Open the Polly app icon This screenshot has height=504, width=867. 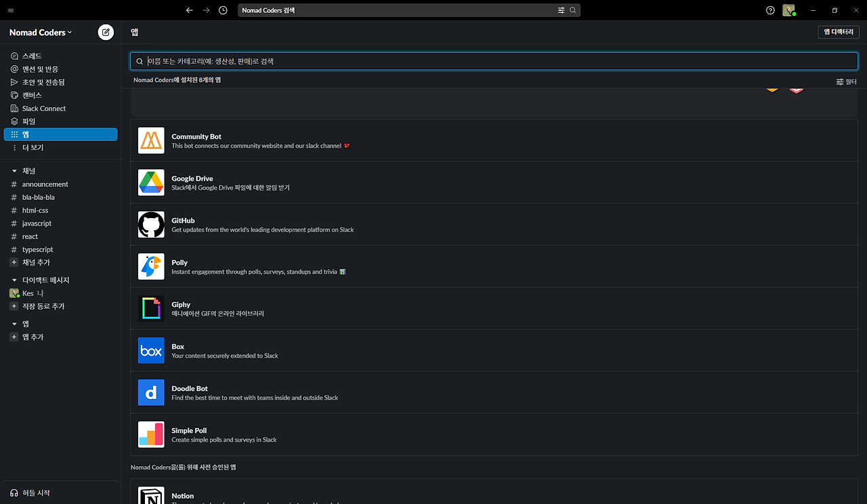[151, 266]
